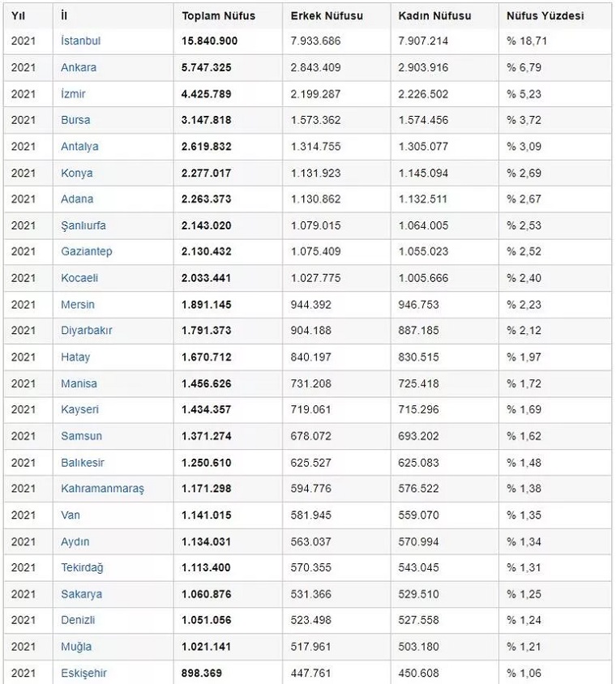Open the İzmir link
616x684 pixels.
(x=73, y=94)
